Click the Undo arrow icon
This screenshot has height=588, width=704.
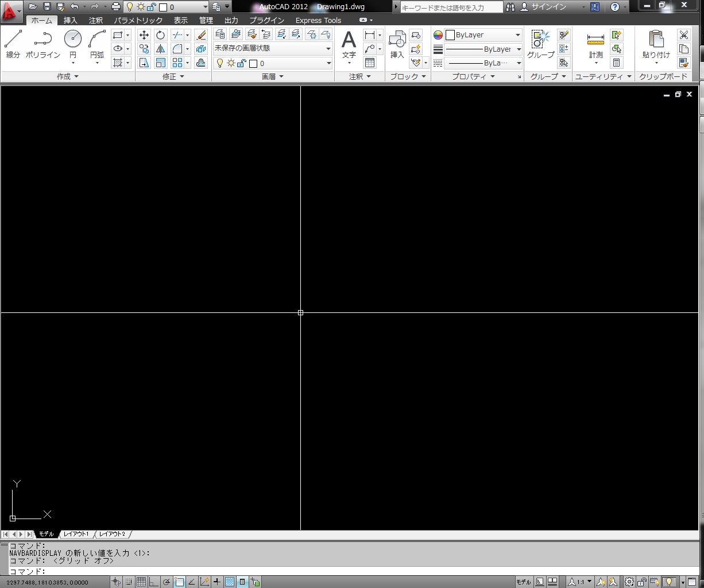pyautogui.click(x=75, y=7)
